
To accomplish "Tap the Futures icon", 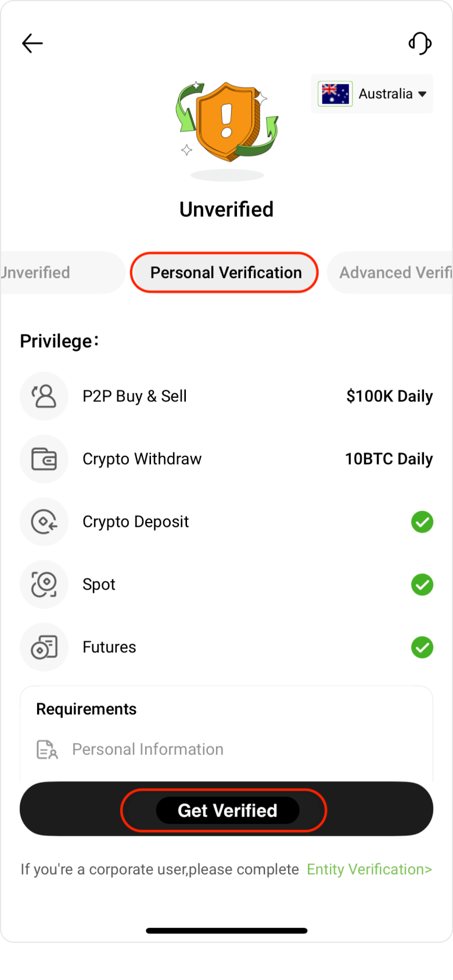I will [44, 647].
